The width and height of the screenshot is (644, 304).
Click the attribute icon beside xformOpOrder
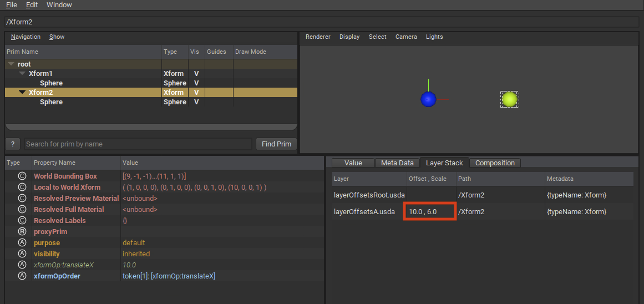(22, 276)
